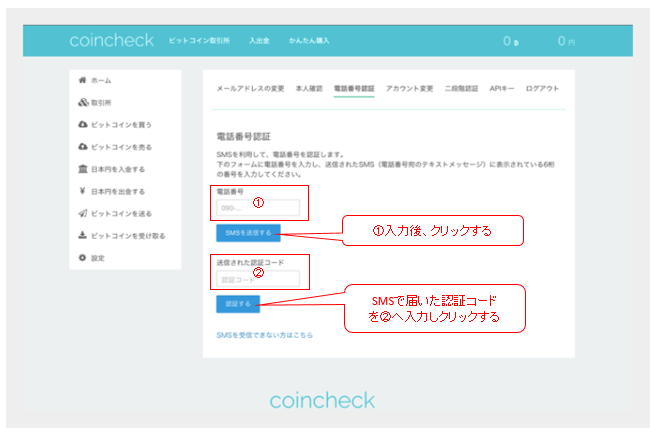Open 設定 in the sidebar
The height and width of the screenshot is (435, 657).
coord(98,258)
